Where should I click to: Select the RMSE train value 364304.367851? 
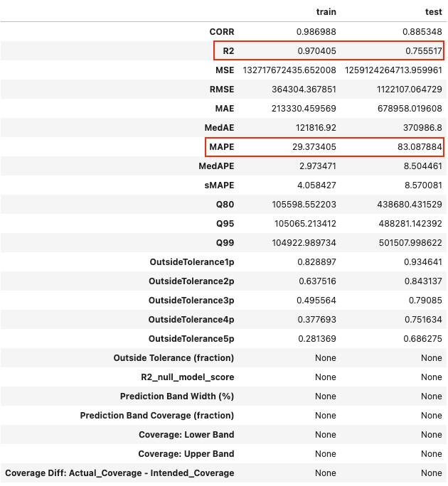point(304,90)
